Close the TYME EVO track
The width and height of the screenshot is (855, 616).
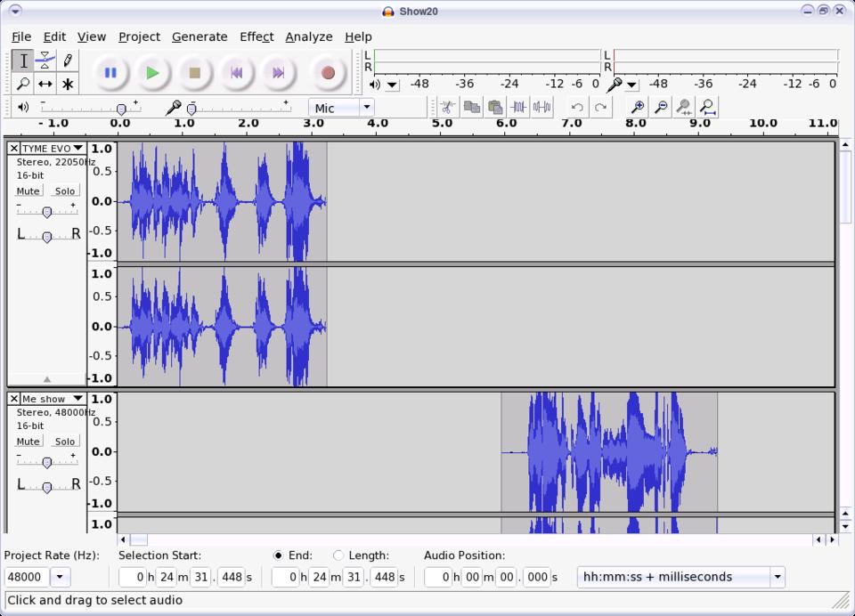[x=13, y=149]
